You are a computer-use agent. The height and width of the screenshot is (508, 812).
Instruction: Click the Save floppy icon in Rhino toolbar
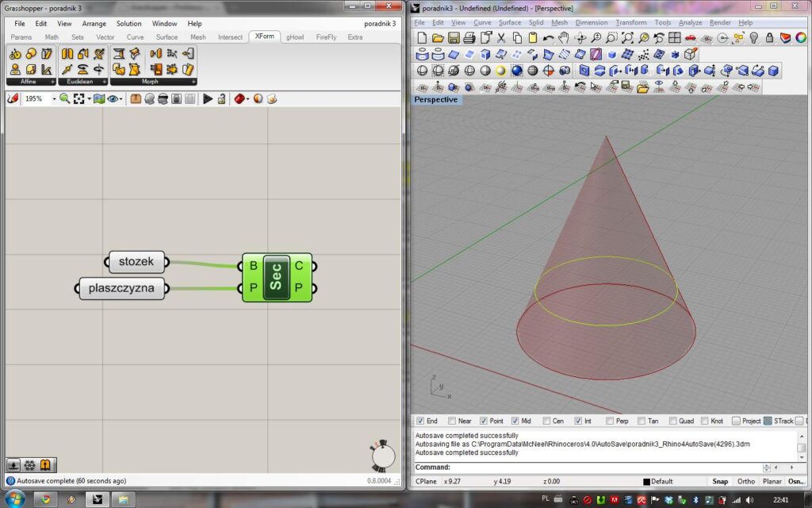pos(454,38)
